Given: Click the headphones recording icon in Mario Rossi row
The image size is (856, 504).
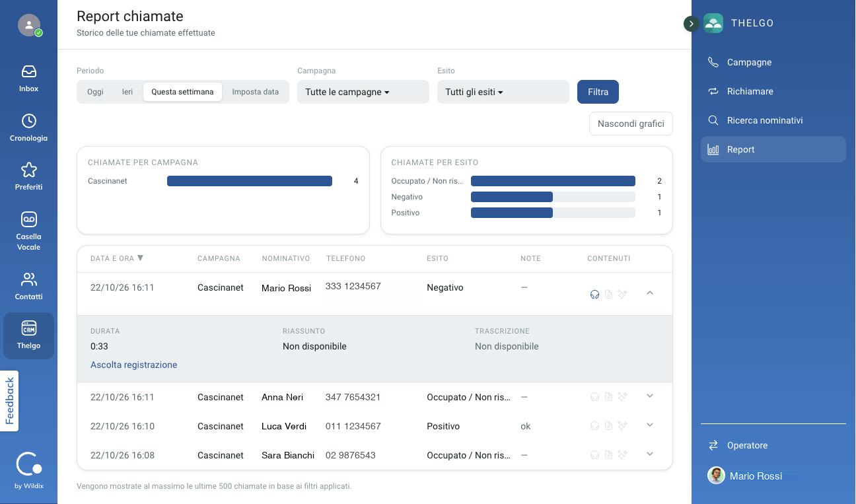Looking at the screenshot, I should click(594, 294).
